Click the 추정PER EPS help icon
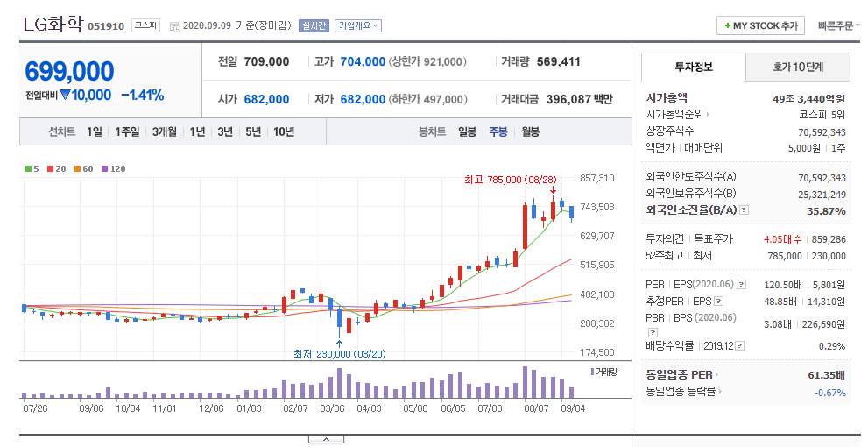 click(x=718, y=302)
